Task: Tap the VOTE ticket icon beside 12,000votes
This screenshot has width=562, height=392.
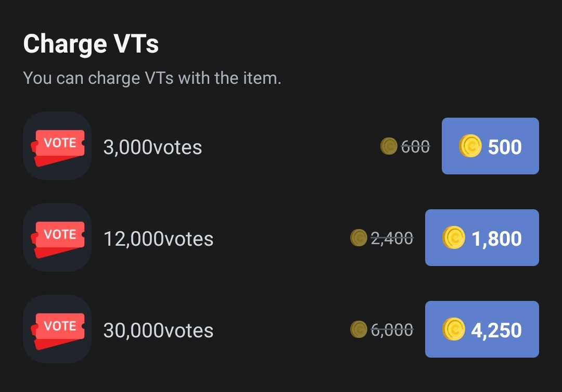Action: coord(57,237)
